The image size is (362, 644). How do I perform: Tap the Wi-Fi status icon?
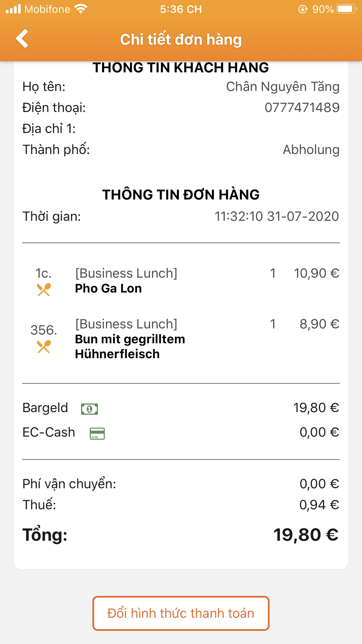point(81,9)
